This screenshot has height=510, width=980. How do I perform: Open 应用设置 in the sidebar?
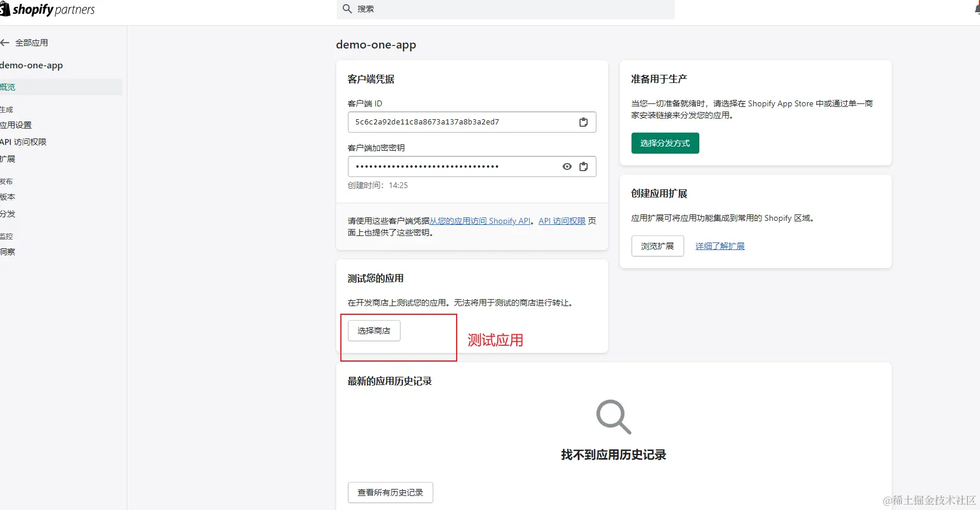coord(16,125)
